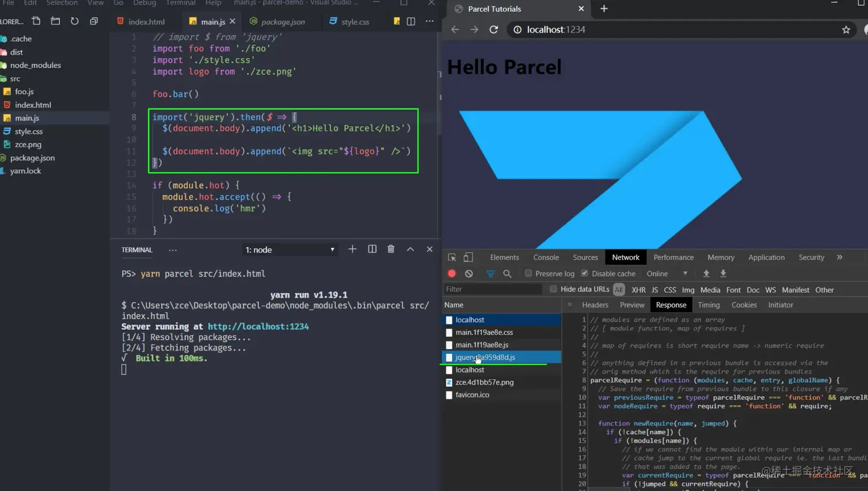The image size is (868, 491).
Task: Toggle the DevTools device toolbar
Action: 468,258
